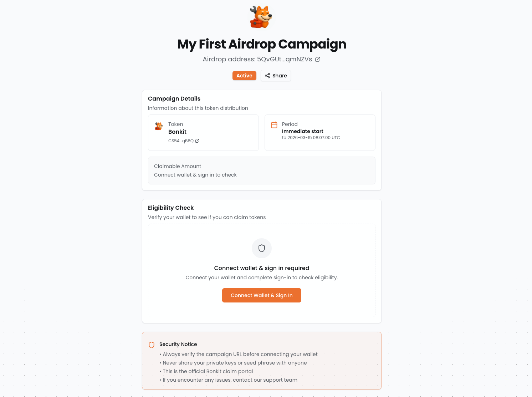Click the Campaign Details heading

(174, 99)
